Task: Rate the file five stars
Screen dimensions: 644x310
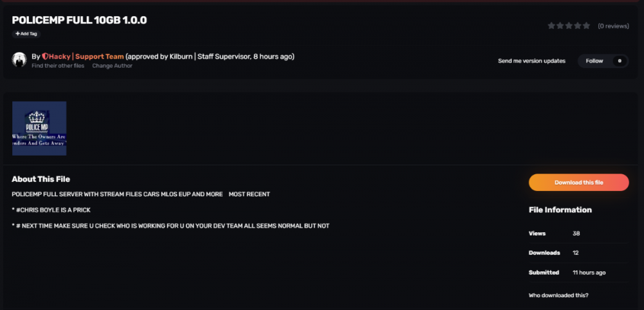Action: (x=586, y=26)
